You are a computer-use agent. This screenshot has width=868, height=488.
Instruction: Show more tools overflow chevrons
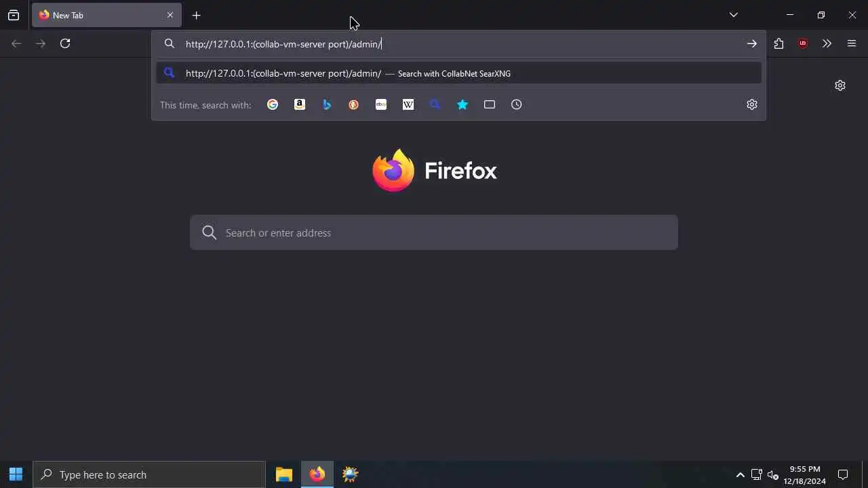click(827, 43)
